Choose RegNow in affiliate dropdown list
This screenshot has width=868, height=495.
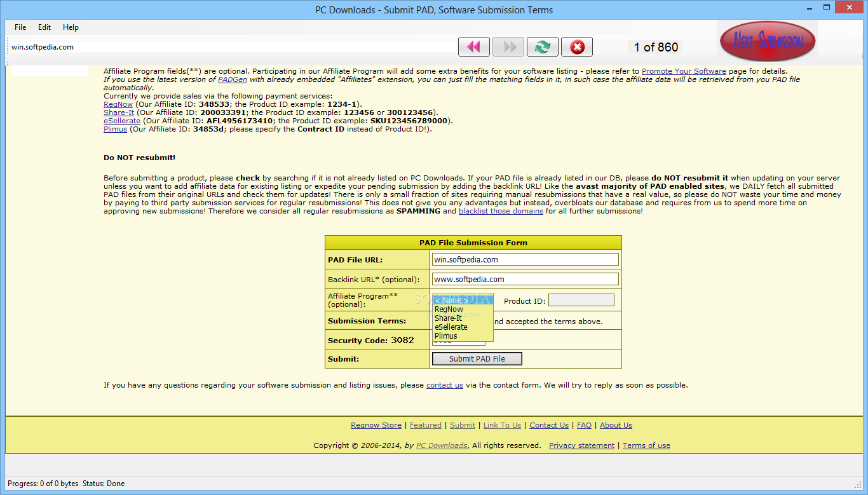[x=463, y=309]
